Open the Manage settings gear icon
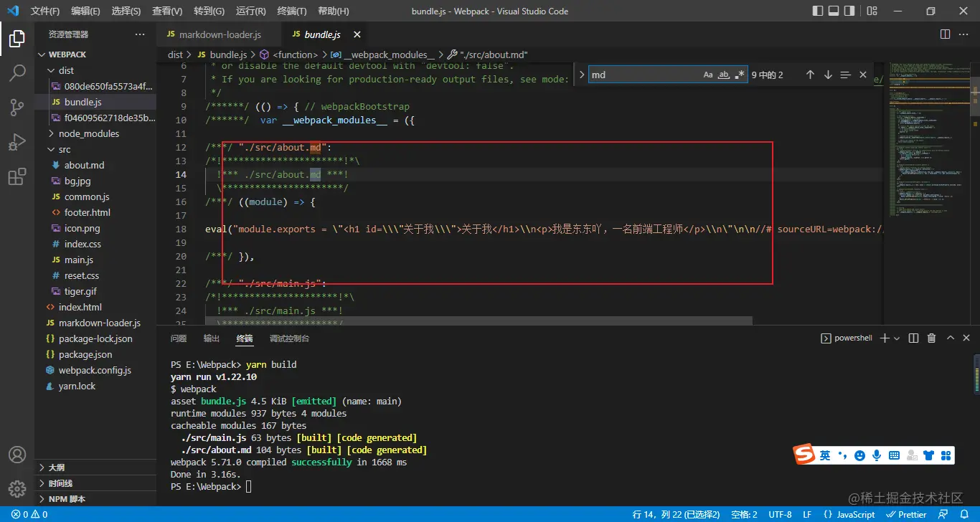This screenshot has height=522, width=980. (17, 489)
